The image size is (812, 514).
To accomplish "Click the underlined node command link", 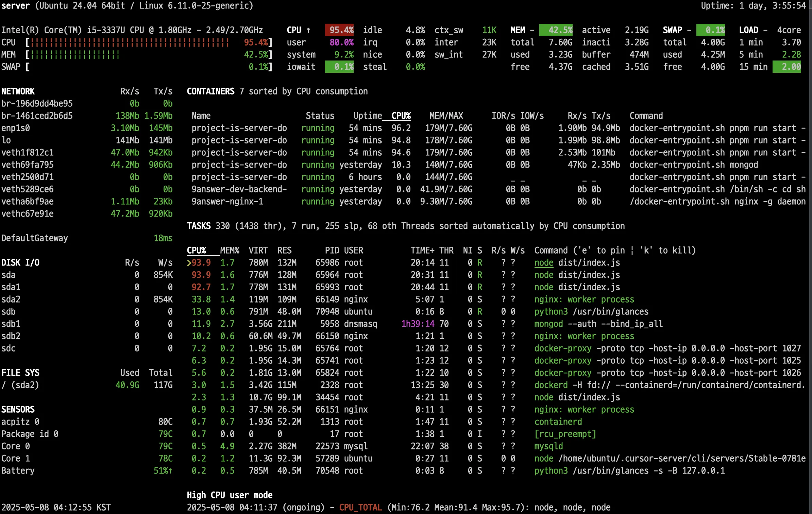I will [543, 263].
